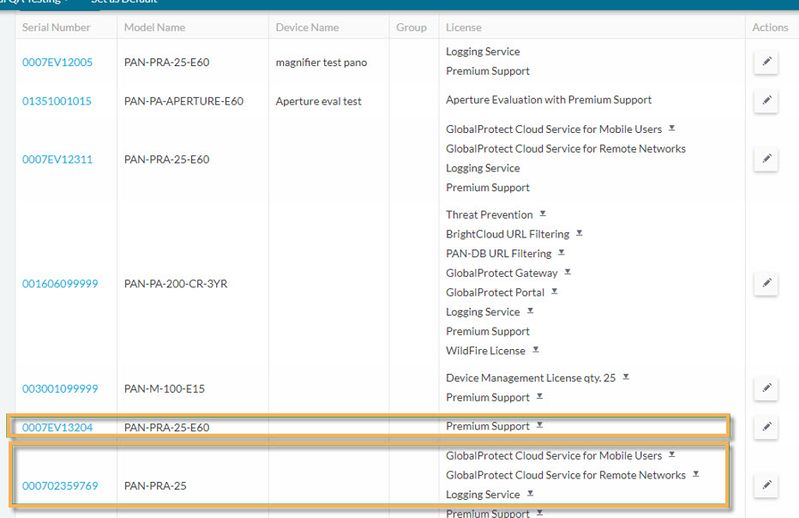Open serial number 0007EV12005 link

point(57,62)
